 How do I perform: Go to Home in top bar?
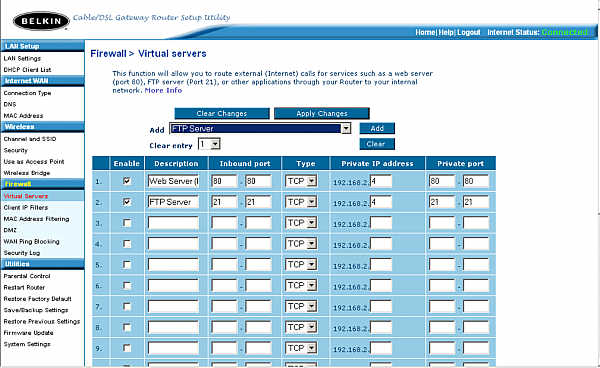(425, 32)
